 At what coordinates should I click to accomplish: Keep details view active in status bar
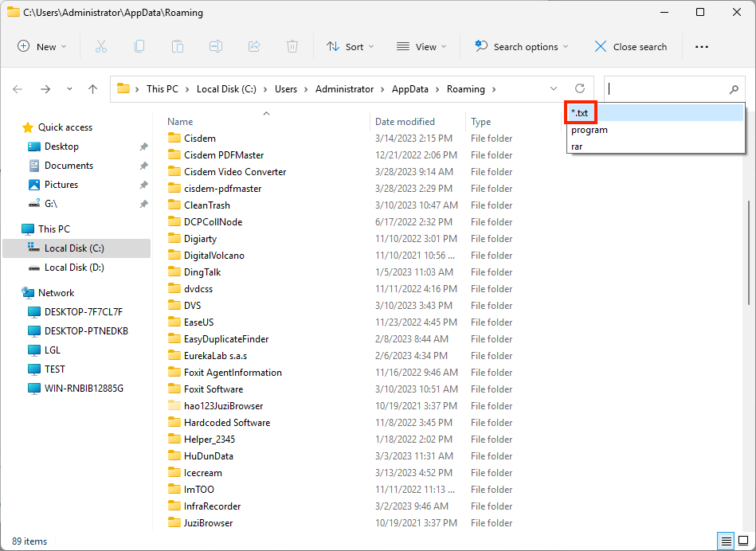pos(725,541)
